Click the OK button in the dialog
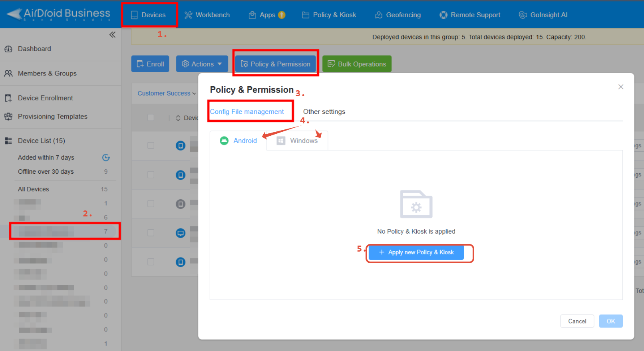The image size is (644, 351). 610,321
